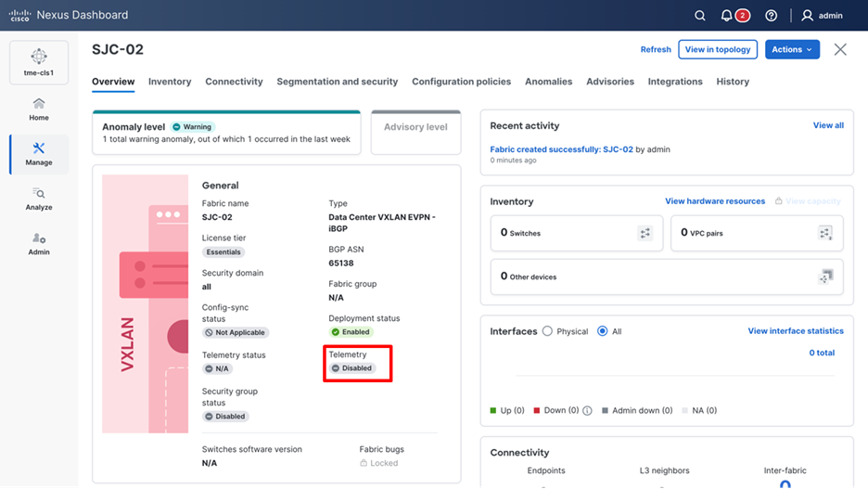Click the Refresh link
Image resolution: width=868 pixels, height=489 pixels.
(x=656, y=49)
